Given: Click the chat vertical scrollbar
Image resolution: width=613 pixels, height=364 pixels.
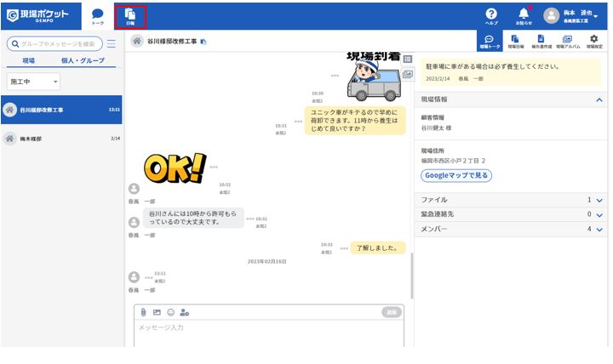Looking at the screenshot, I should pyautogui.click(x=412, y=276).
